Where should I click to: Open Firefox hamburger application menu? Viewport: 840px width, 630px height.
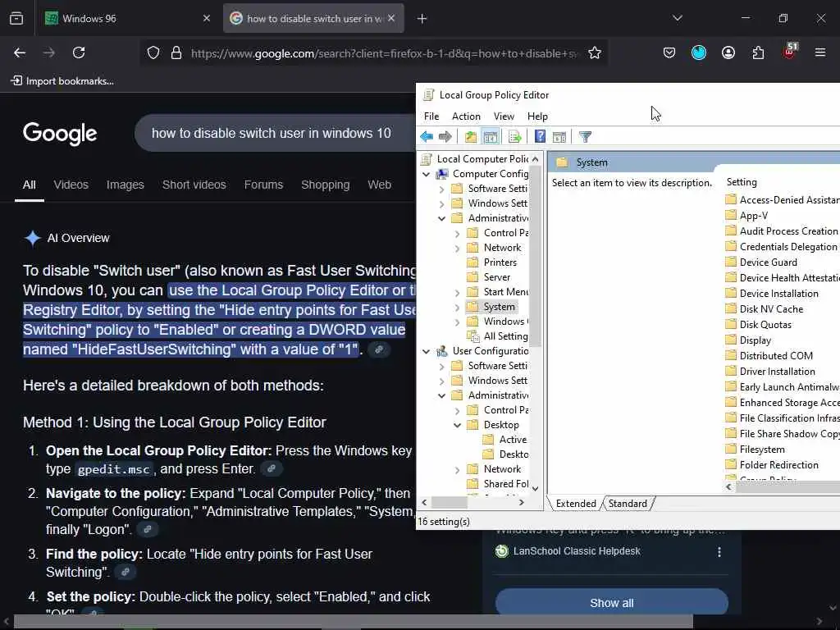(820, 52)
